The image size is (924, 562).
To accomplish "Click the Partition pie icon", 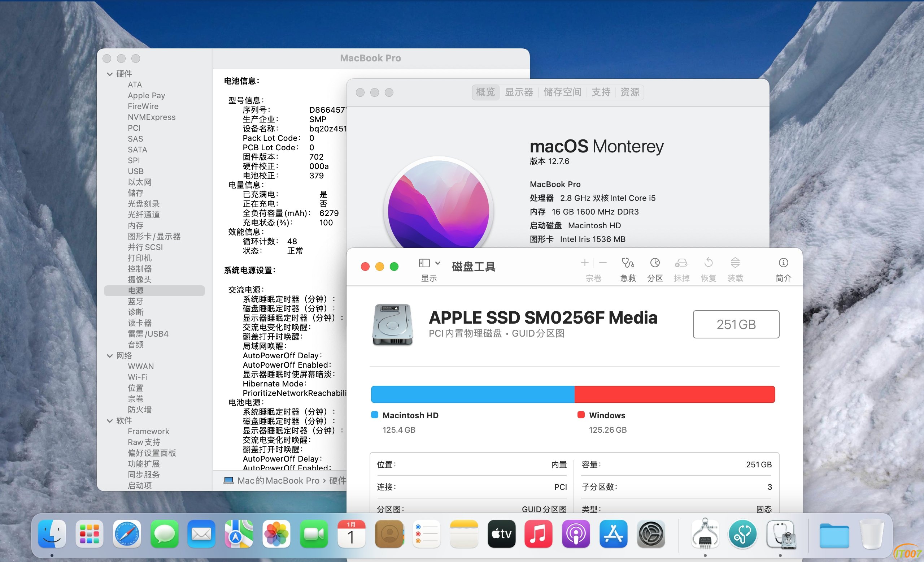I will pyautogui.click(x=655, y=263).
